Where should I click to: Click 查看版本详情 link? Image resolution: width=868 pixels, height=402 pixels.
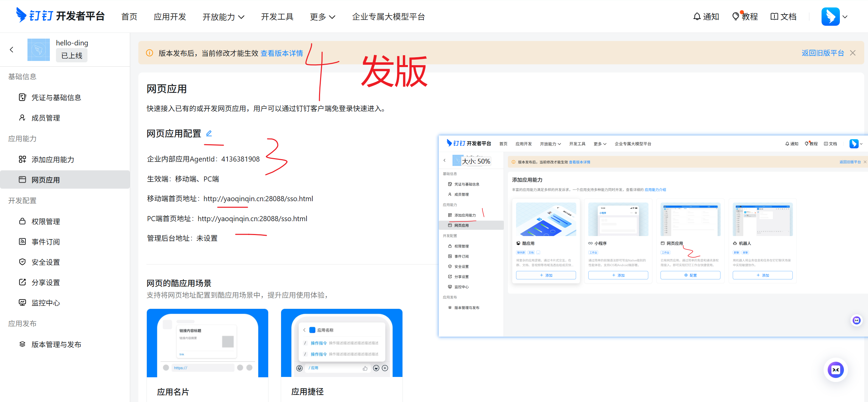pyautogui.click(x=281, y=53)
